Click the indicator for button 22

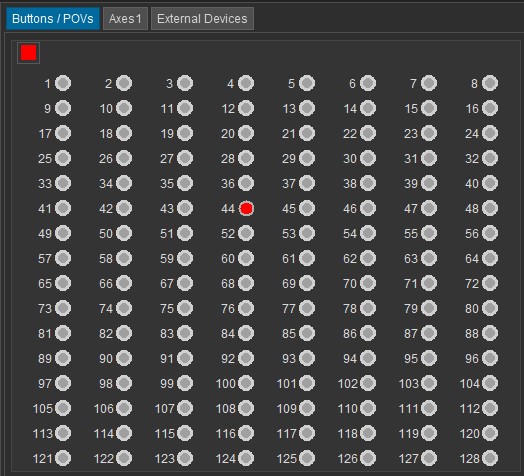pyautogui.click(x=368, y=133)
